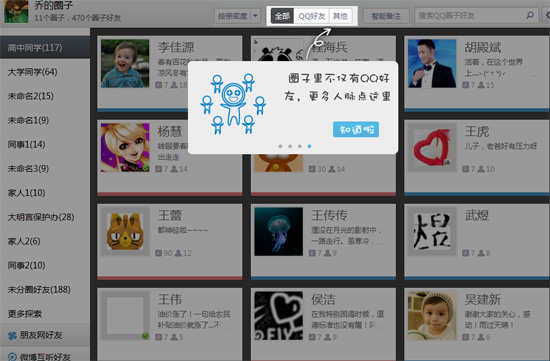
Task: Click 王伟's blank avatar
Action: pyautogui.click(x=125, y=316)
